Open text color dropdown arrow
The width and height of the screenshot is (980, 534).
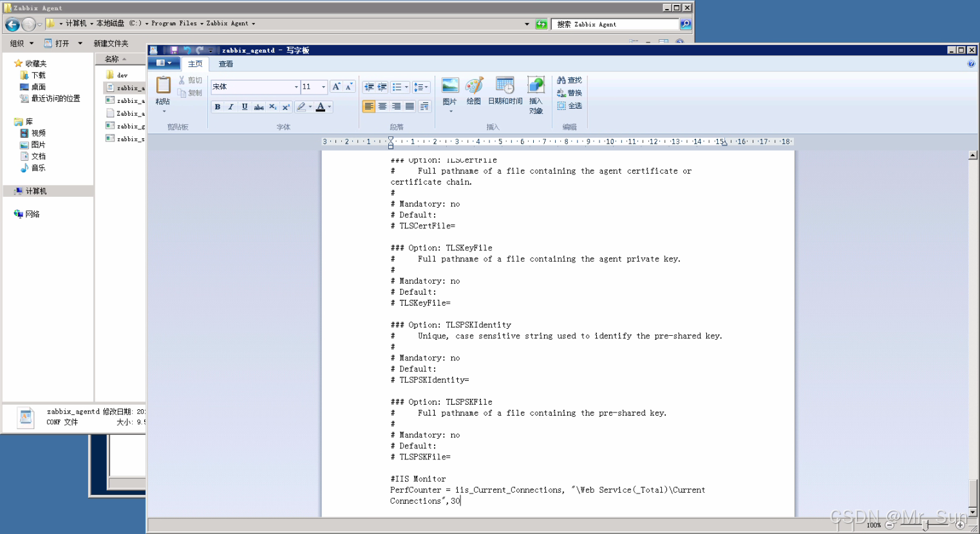pyautogui.click(x=330, y=107)
